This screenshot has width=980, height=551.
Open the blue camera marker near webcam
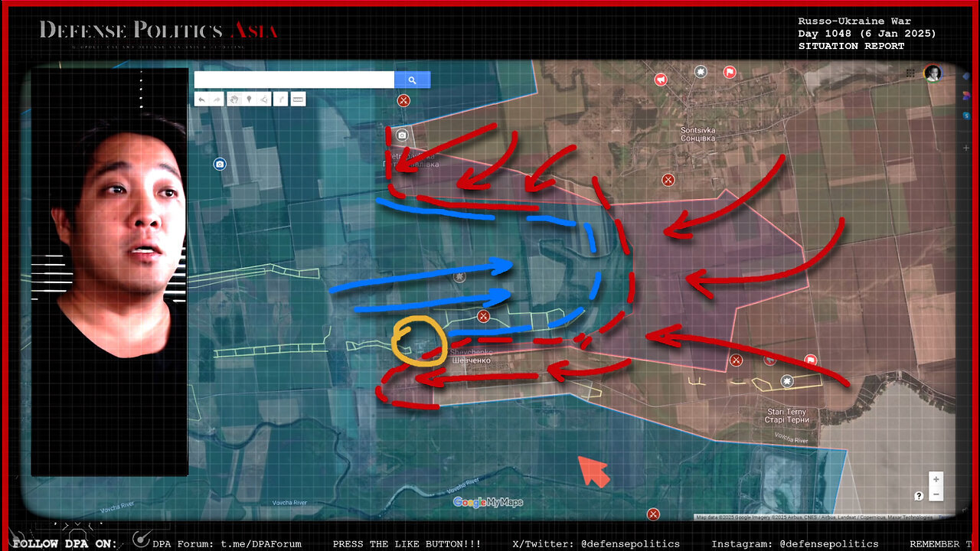click(x=220, y=164)
